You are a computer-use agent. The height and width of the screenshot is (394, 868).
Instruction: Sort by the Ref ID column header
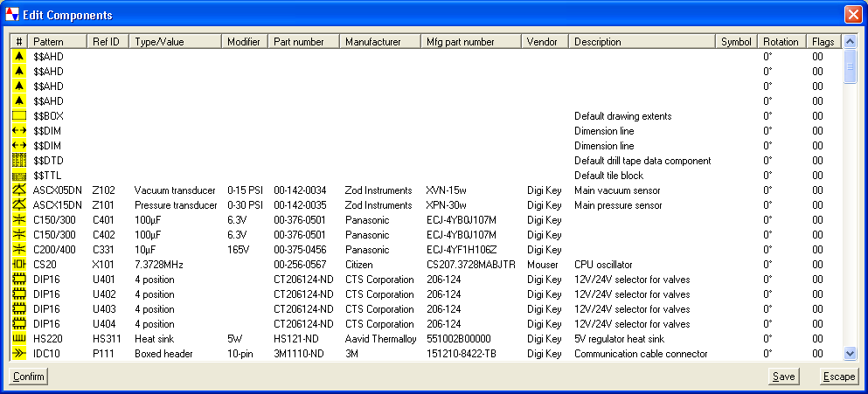(x=108, y=41)
